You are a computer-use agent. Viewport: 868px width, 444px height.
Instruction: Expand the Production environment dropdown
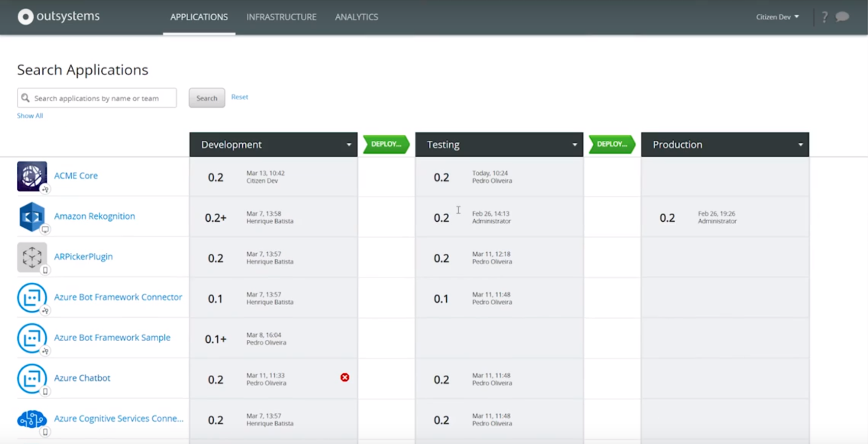click(801, 144)
